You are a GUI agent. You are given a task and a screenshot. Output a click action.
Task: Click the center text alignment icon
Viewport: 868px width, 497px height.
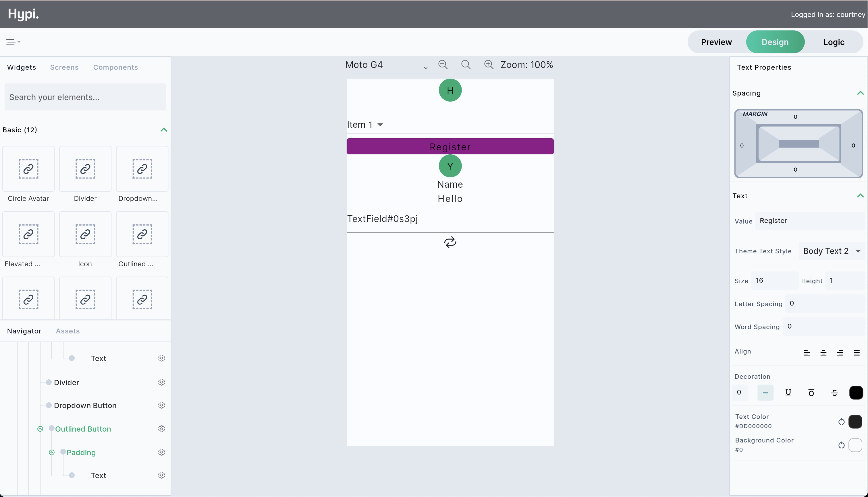click(x=823, y=353)
